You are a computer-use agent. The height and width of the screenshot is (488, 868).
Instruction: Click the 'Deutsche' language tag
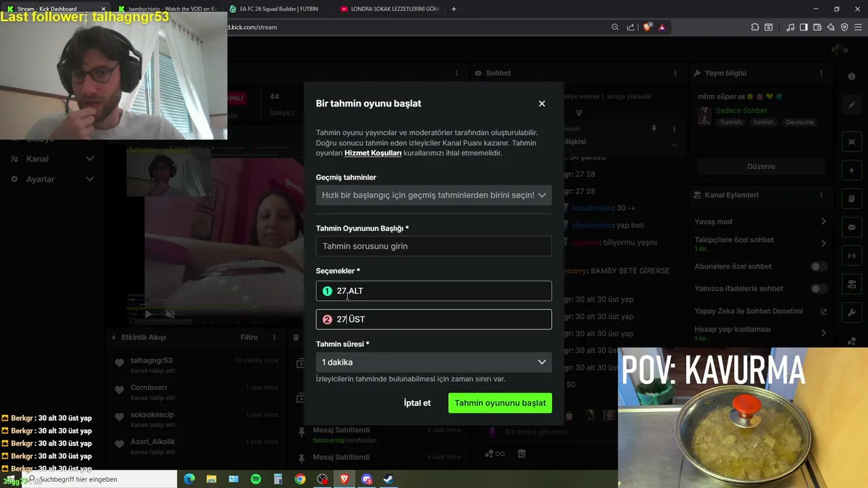click(800, 122)
